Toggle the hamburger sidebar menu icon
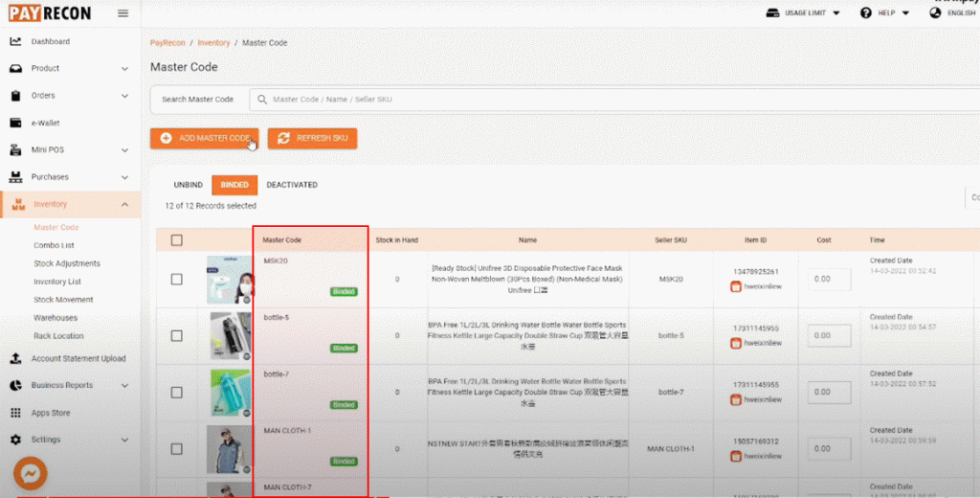Image resolution: width=980 pixels, height=498 pixels. pyautogui.click(x=123, y=13)
